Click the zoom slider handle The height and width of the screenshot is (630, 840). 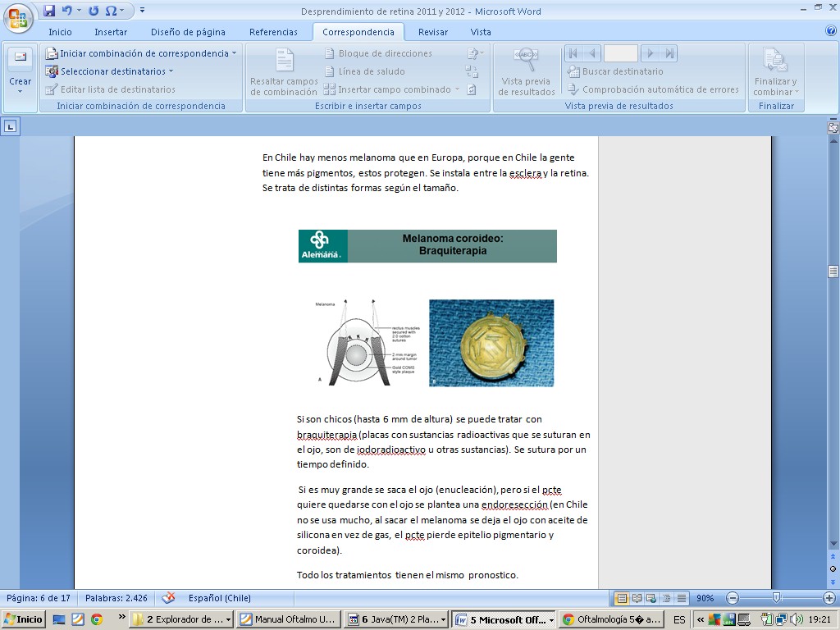point(775,598)
